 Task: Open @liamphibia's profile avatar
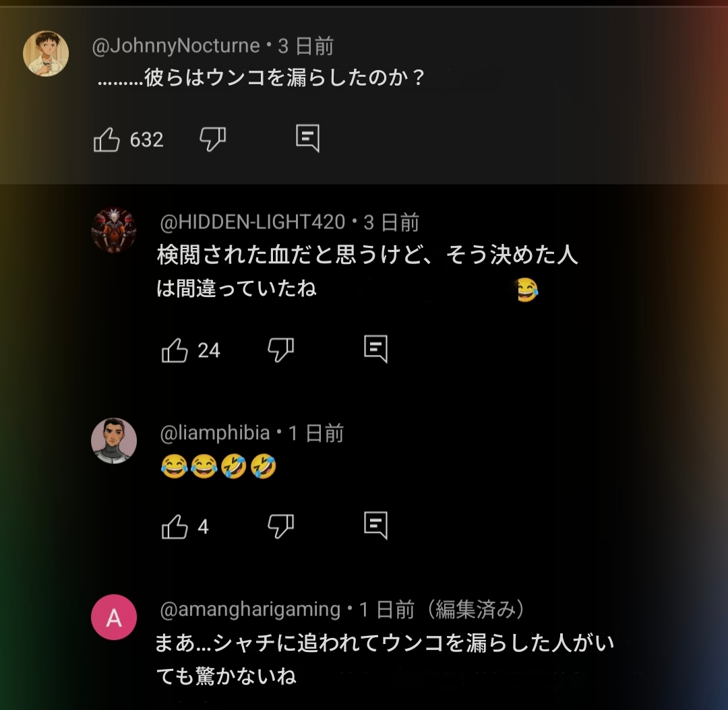pyautogui.click(x=114, y=441)
